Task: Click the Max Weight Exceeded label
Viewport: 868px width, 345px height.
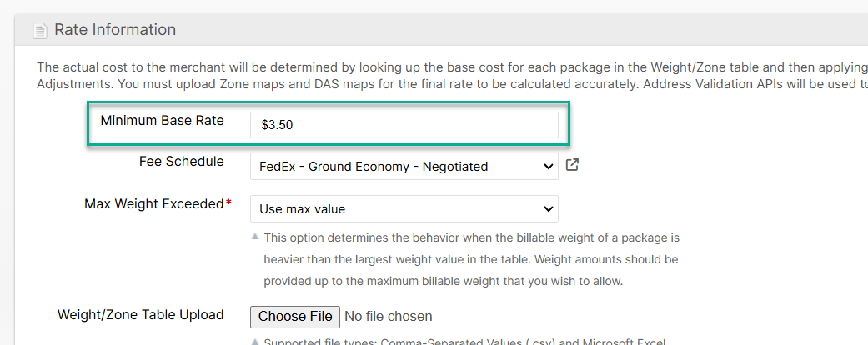Action: pos(153,204)
